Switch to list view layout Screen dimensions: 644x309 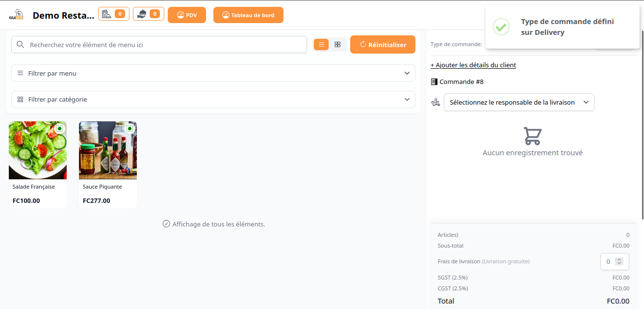click(321, 45)
